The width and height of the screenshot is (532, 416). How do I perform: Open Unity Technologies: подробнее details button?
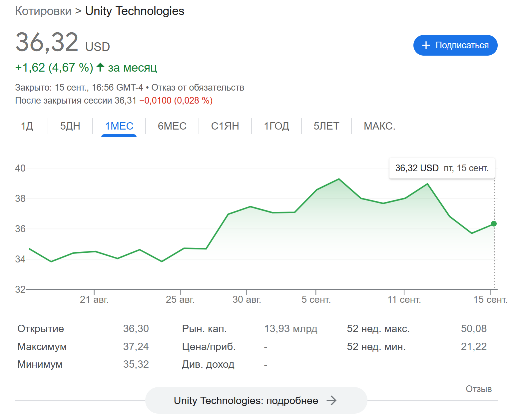(x=256, y=400)
